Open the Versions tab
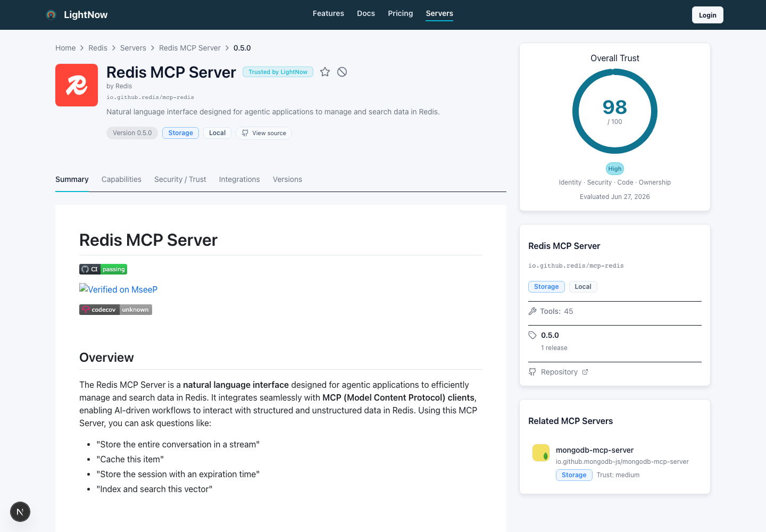766x532 pixels. point(287,179)
